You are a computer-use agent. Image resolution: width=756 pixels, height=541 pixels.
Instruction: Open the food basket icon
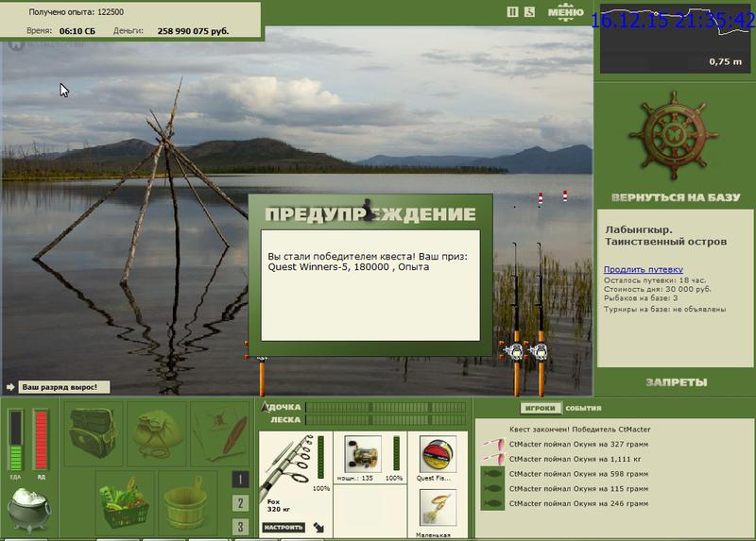coord(124,502)
